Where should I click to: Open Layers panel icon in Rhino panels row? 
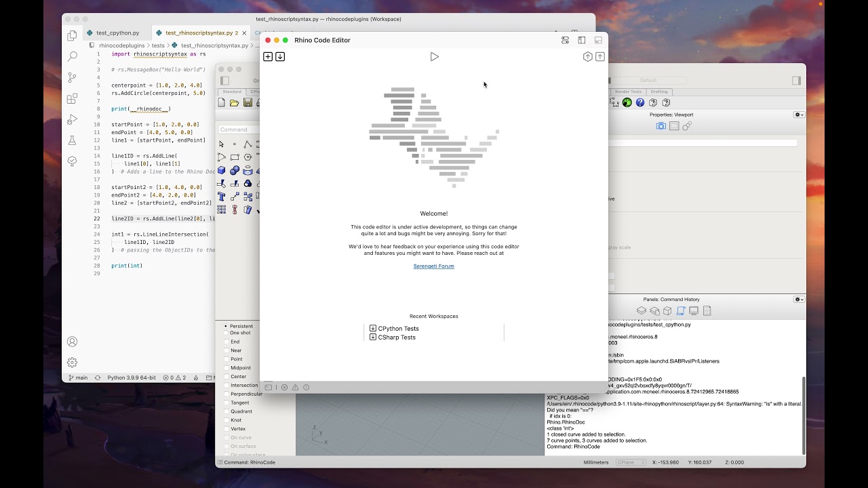(641, 311)
